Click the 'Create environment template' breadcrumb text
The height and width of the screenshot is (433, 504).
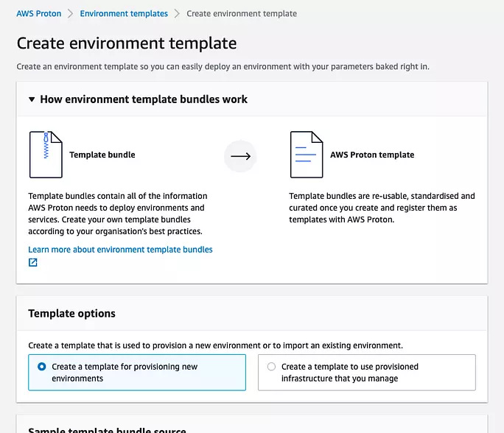pyautogui.click(x=242, y=13)
